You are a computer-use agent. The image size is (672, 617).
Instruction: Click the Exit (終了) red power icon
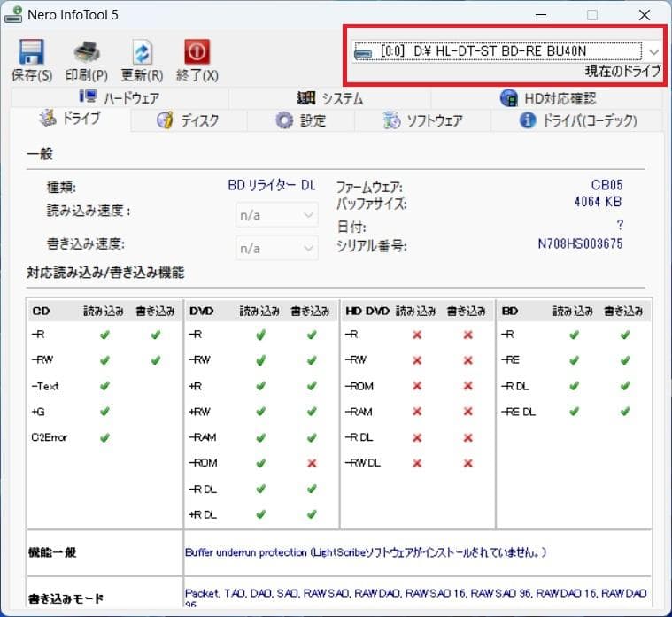pos(197,52)
